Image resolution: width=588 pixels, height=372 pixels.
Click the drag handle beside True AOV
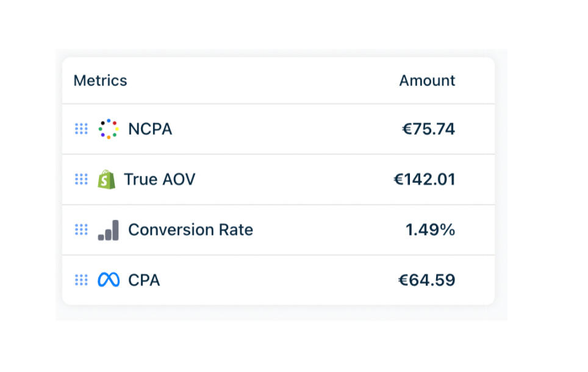pyautogui.click(x=81, y=179)
